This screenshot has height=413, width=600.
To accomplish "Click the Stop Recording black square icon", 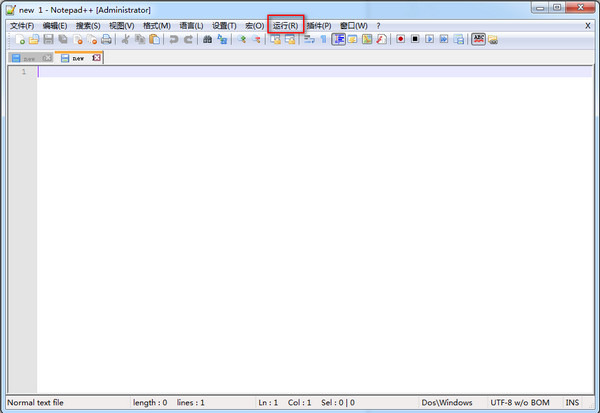I will pos(415,39).
